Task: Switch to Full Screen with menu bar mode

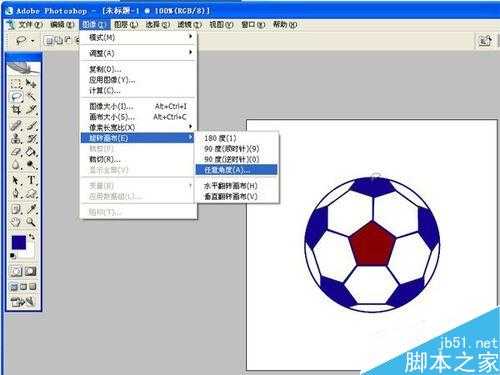Action: [x=23, y=287]
